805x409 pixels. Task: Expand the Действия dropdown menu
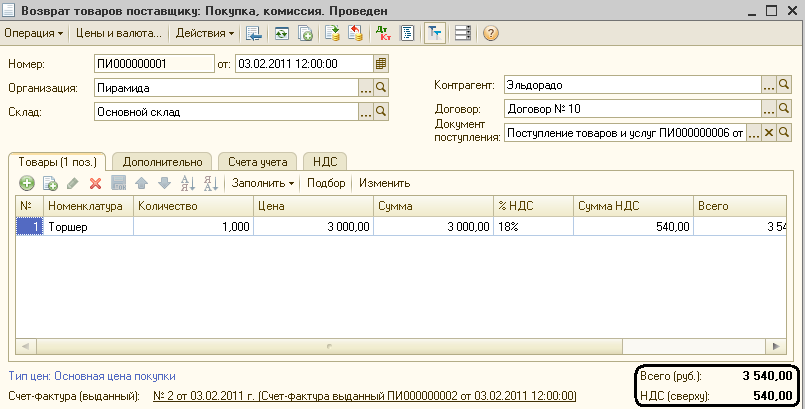[x=205, y=33]
